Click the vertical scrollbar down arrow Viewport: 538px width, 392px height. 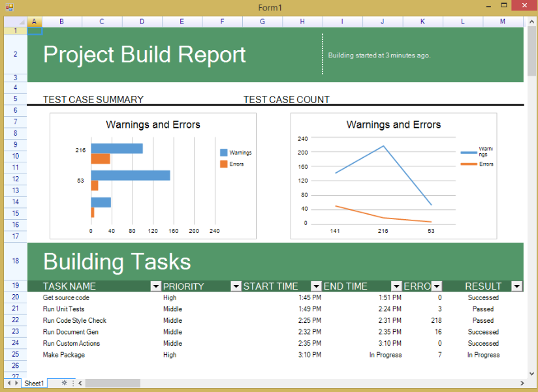click(x=530, y=373)
